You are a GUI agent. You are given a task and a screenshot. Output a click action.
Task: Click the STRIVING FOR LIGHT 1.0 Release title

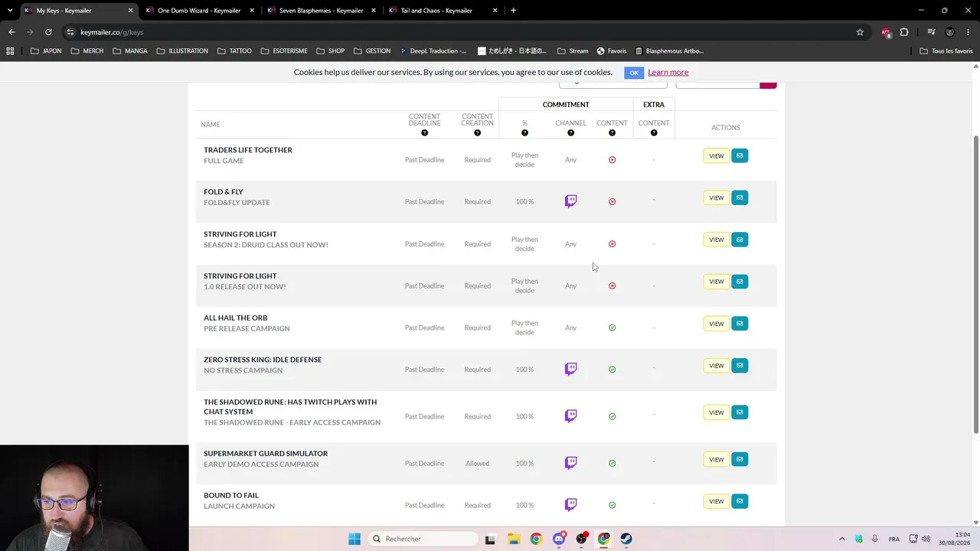click(240, 275)
